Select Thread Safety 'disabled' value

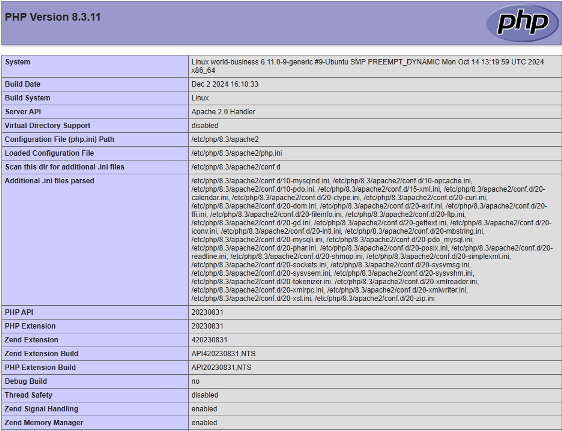click(x=205, y=395)
